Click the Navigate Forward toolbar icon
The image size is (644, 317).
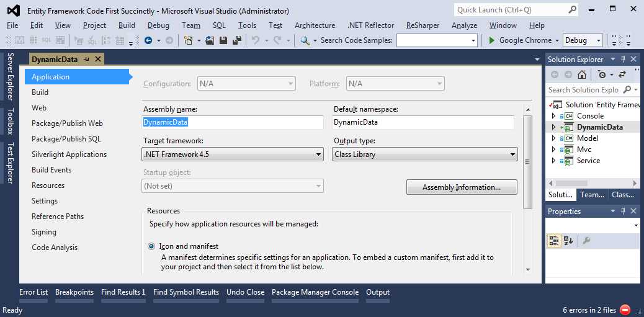[169, 40]
